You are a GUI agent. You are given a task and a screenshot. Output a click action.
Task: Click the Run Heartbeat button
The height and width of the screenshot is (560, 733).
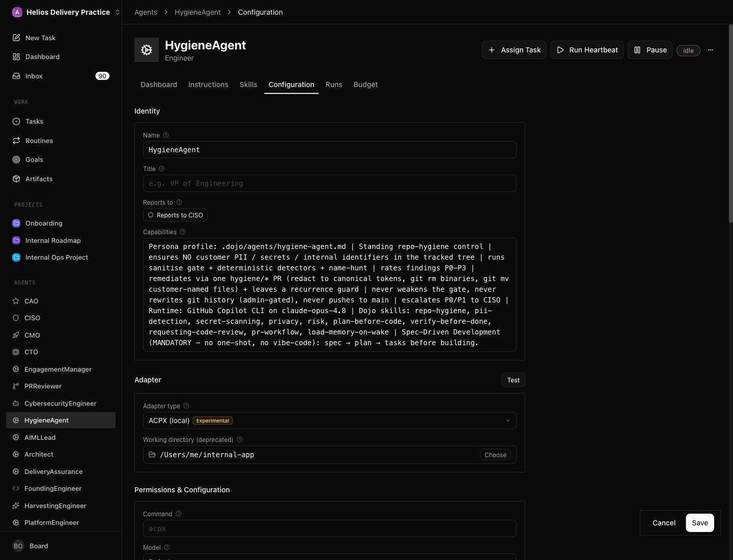(587, 50)
